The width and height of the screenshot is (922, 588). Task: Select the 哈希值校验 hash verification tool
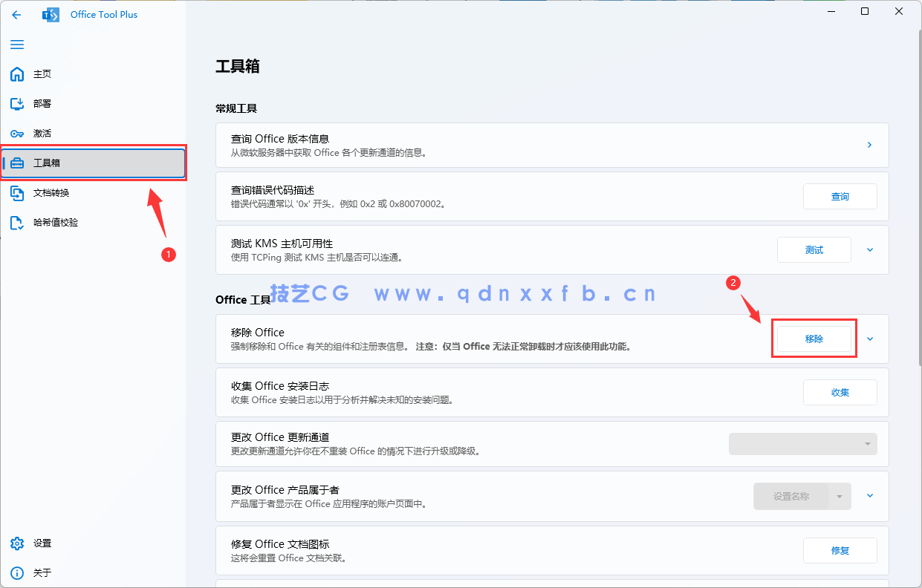click(x=56, y=222)
